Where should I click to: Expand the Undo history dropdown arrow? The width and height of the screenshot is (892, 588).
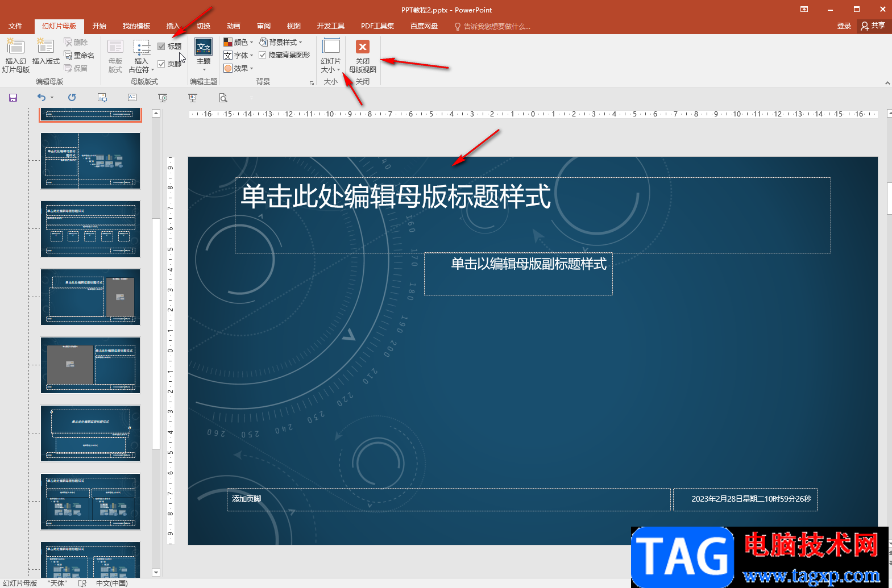pyautogui.click(x=52, y=98)
